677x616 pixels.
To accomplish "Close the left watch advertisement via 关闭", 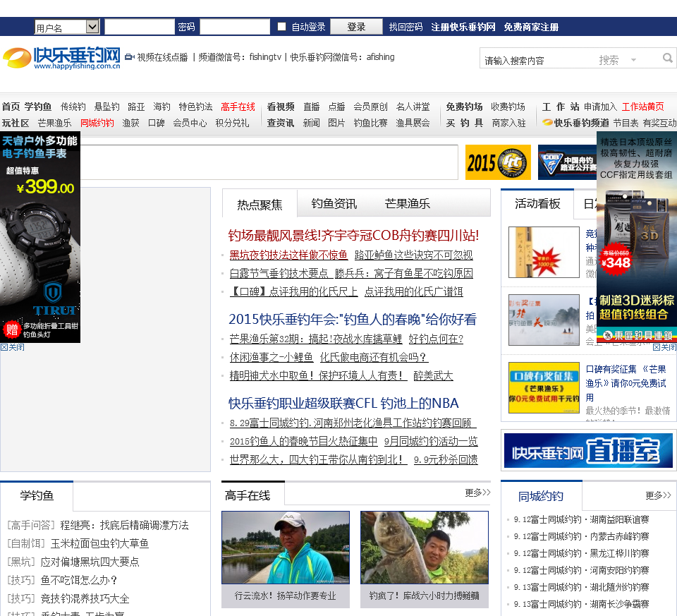I will pos(12,347).
